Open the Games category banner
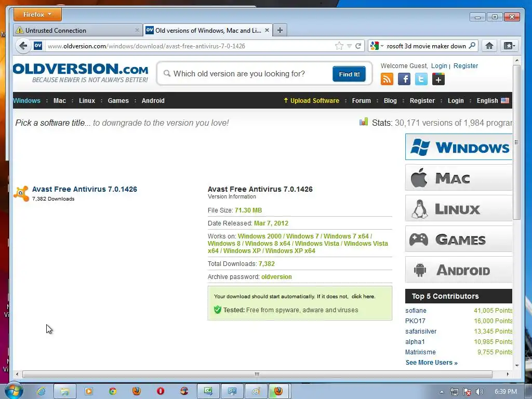This screenshot has width=532, height=399. pyautogui.click(x=458, y=239)
